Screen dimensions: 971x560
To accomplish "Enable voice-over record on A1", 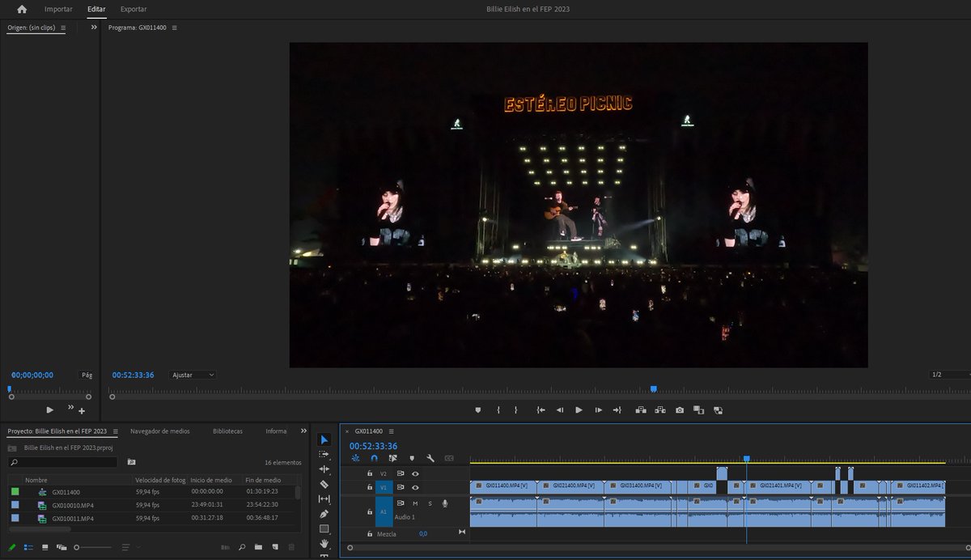I will point(445,503).
